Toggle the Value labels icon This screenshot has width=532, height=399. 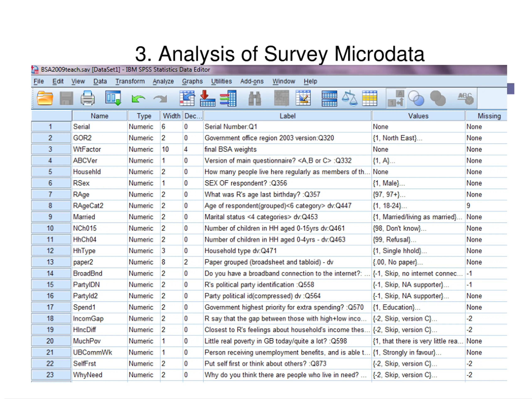[x=396, y=98]
